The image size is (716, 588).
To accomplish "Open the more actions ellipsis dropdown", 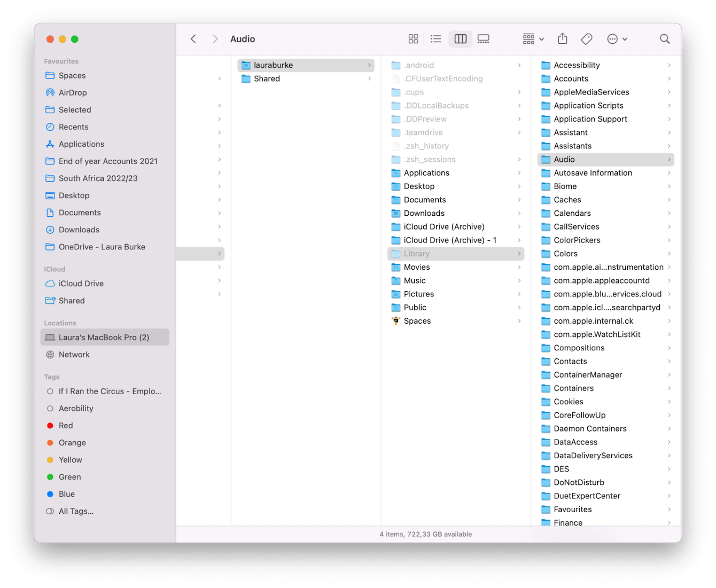I will [x=617, y=39].
